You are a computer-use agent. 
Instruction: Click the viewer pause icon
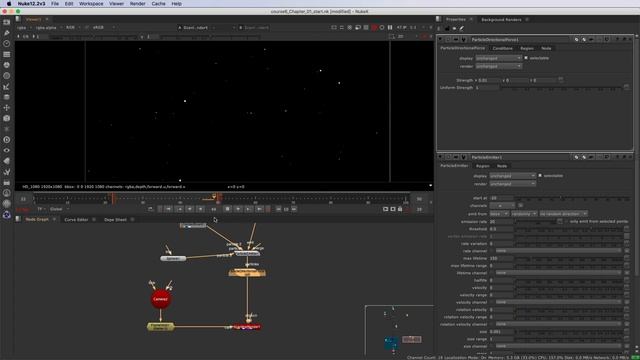(390, 27)
